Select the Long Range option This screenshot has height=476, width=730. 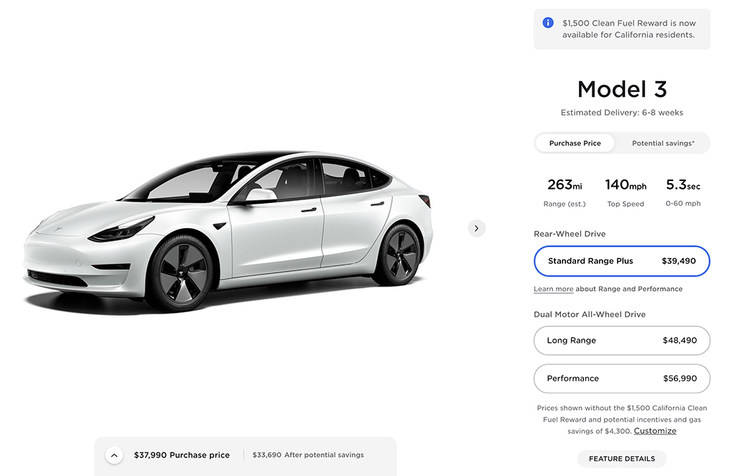621,340
